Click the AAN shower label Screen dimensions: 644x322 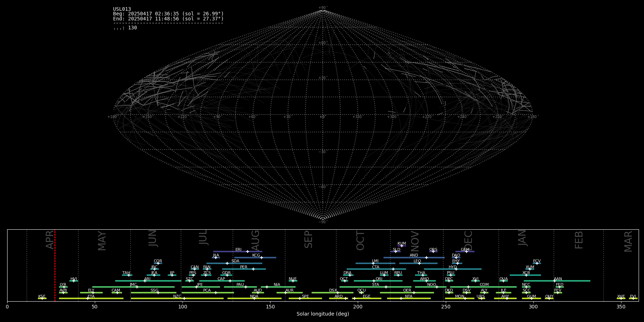pos(558,279)
